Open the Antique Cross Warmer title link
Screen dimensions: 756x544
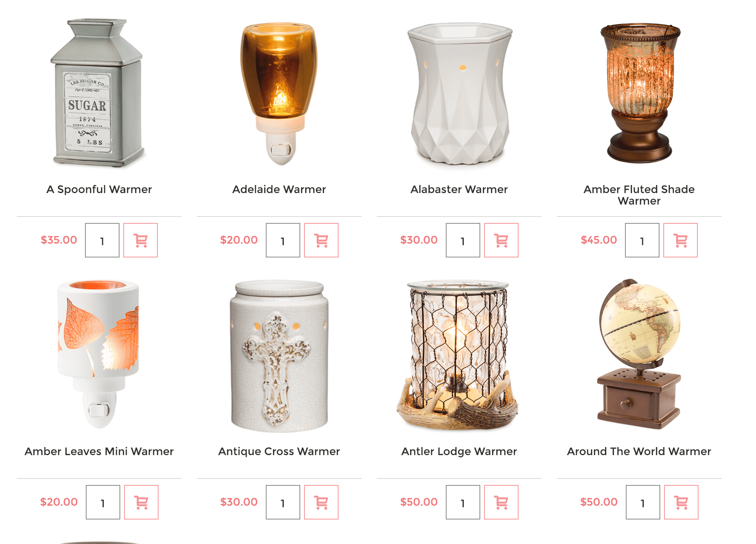click(279, 451)
